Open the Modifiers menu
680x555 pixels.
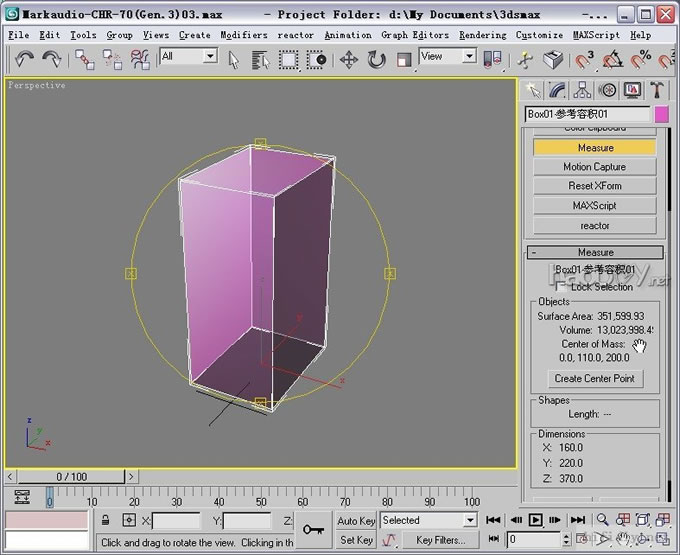[244, 34]
